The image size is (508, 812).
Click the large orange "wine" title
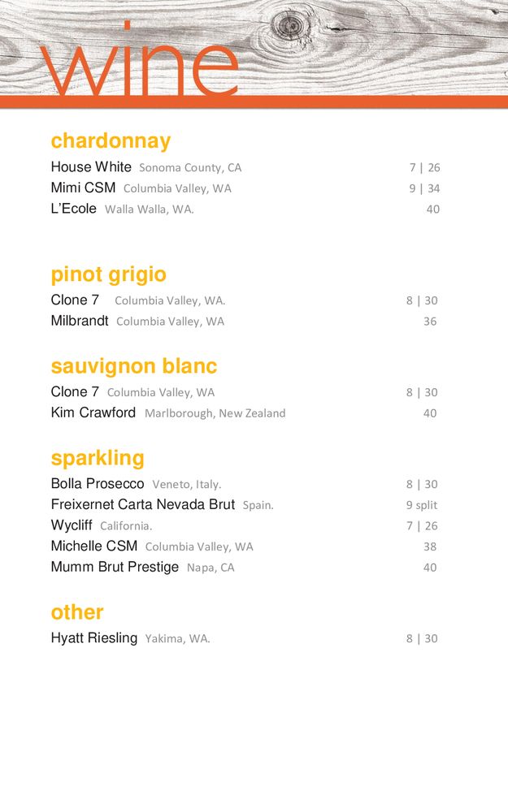(139, 63)
